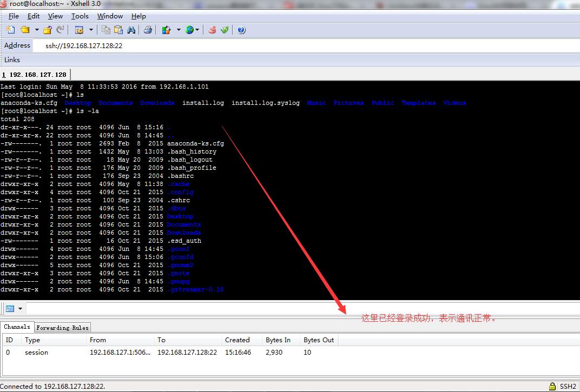Screen dimensions: 580x392
Task: Expand the Open session dropdown arrow
Action: [x=37, y=30]
